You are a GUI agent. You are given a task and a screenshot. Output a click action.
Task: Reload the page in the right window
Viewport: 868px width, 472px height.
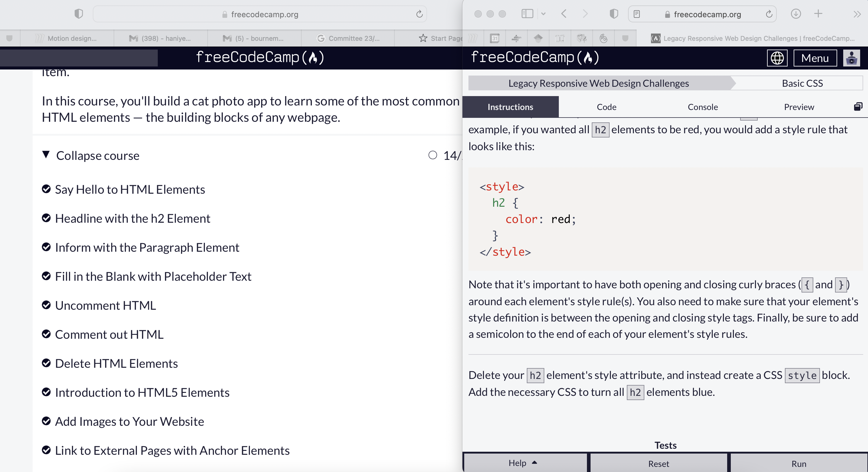[x=769, y=14]
